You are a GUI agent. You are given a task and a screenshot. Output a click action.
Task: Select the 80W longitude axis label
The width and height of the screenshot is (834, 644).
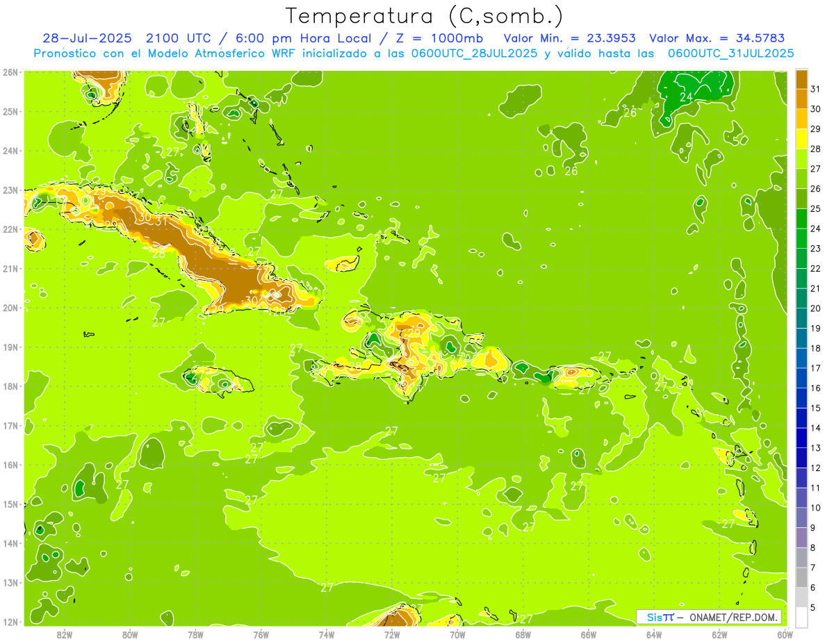tap(130, 634)
